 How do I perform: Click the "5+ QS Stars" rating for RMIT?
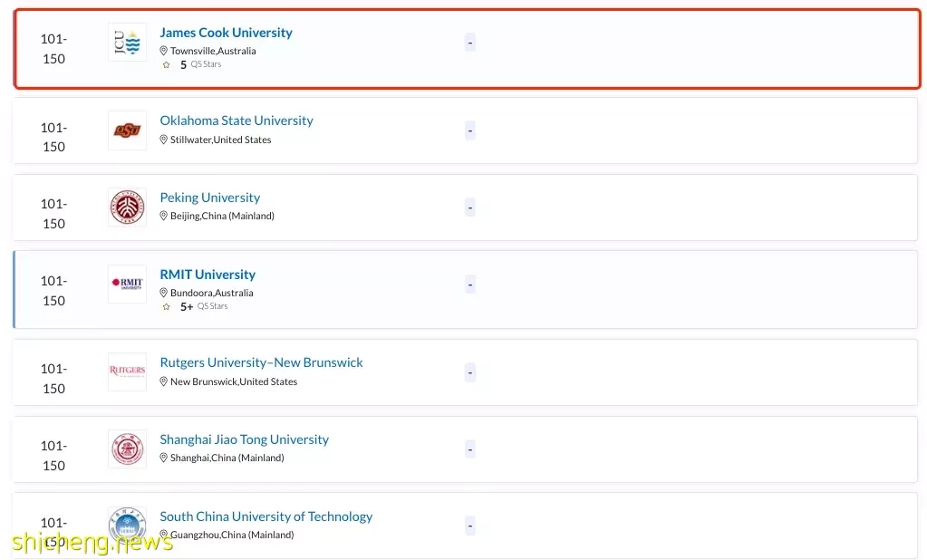coord(204,306)
